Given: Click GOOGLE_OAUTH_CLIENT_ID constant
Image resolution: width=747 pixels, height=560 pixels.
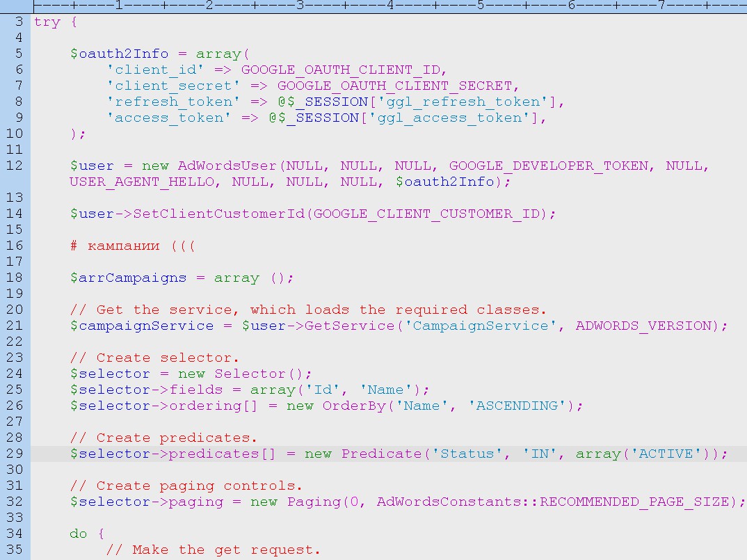Looking at the screenshot, I should point(341,70).
